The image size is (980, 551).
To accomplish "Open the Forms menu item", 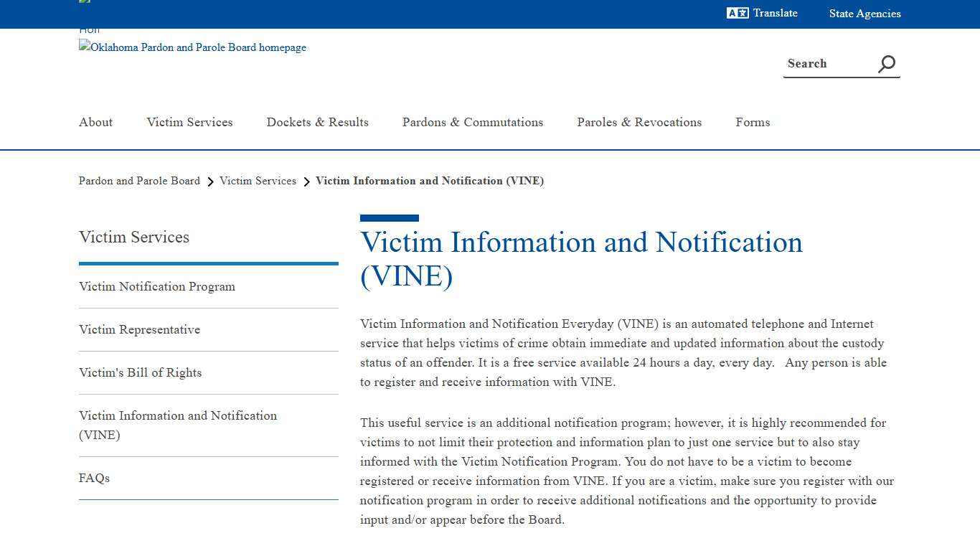I will point(753,122).
